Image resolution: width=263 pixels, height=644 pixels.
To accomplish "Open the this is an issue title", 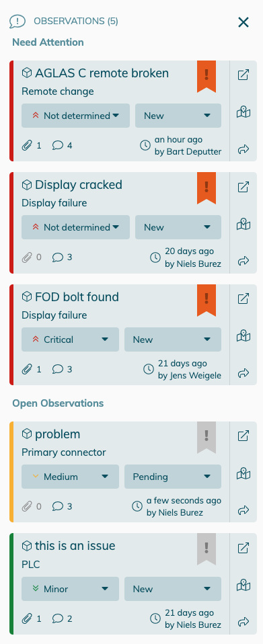I will pos(75,546).
